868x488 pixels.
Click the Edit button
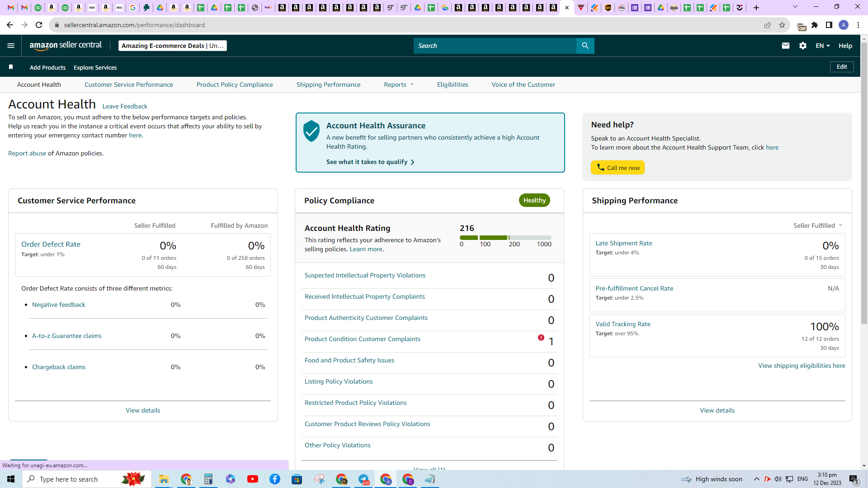842,67
